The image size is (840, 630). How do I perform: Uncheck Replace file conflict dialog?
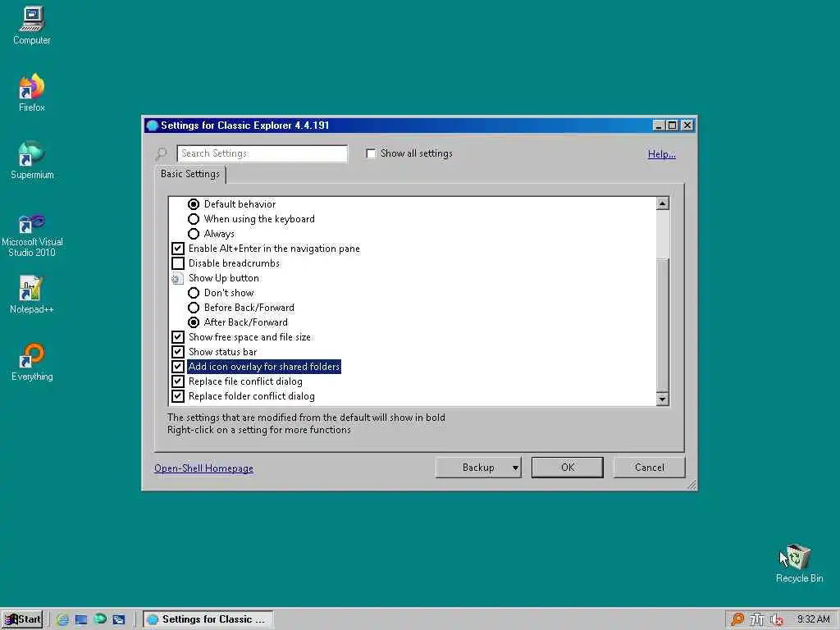(x=178, y=381)
